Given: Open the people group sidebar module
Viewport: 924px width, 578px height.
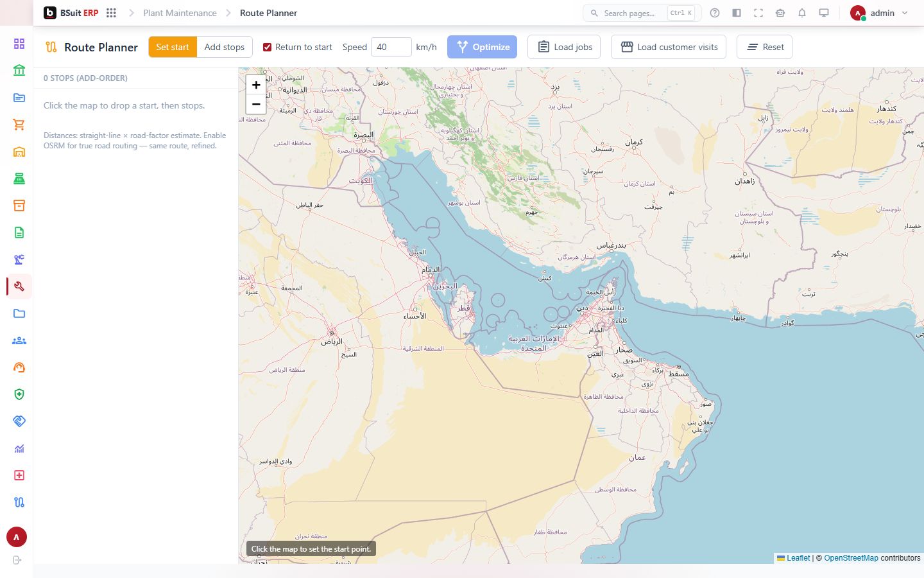Looking at the screenshot, I should click(x=19, y=340).
